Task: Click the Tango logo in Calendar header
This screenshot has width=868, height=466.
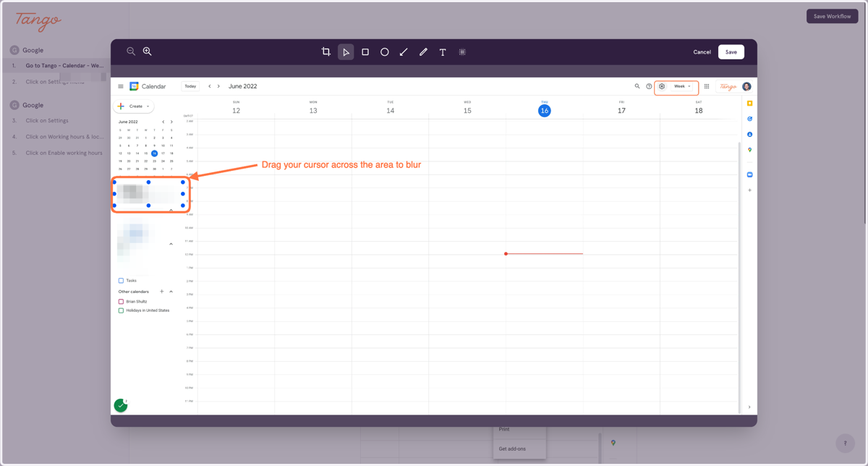Action: (x=728, y=86)
